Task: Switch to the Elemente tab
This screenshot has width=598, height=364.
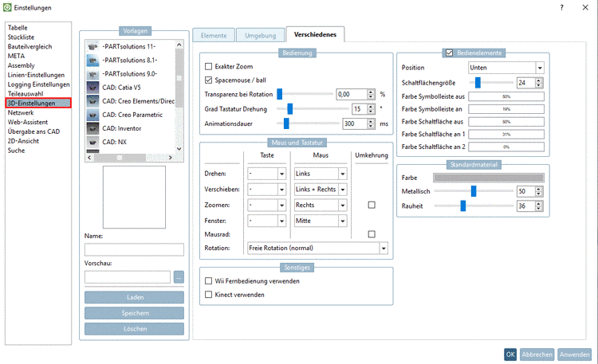Action: pos(214,36)
